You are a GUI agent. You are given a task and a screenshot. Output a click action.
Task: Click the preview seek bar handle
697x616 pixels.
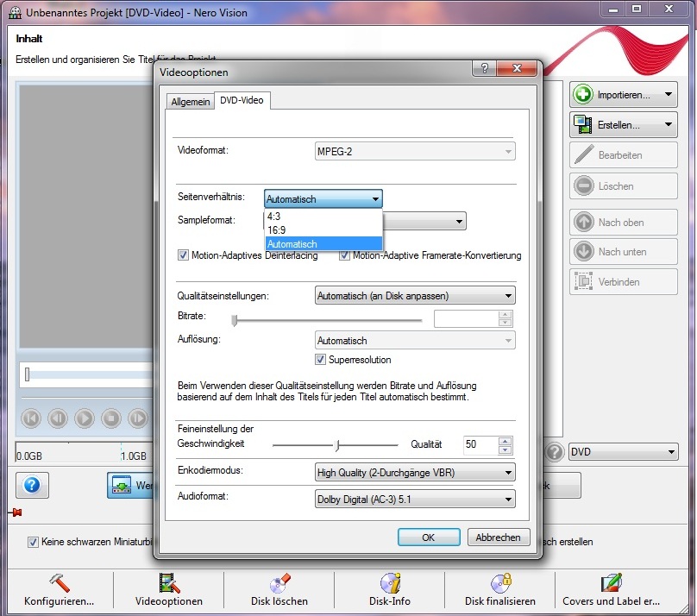pos(27,374)
